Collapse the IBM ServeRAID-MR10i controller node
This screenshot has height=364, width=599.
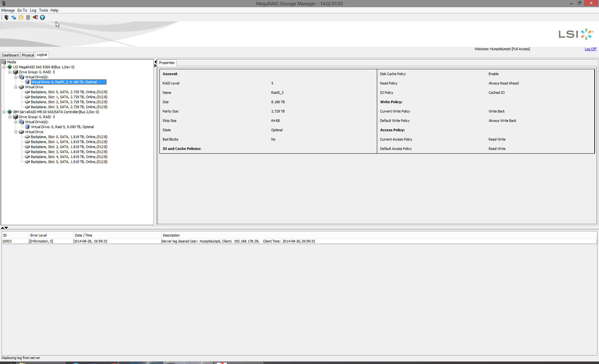pyautogui.click(x=4, y=112)
